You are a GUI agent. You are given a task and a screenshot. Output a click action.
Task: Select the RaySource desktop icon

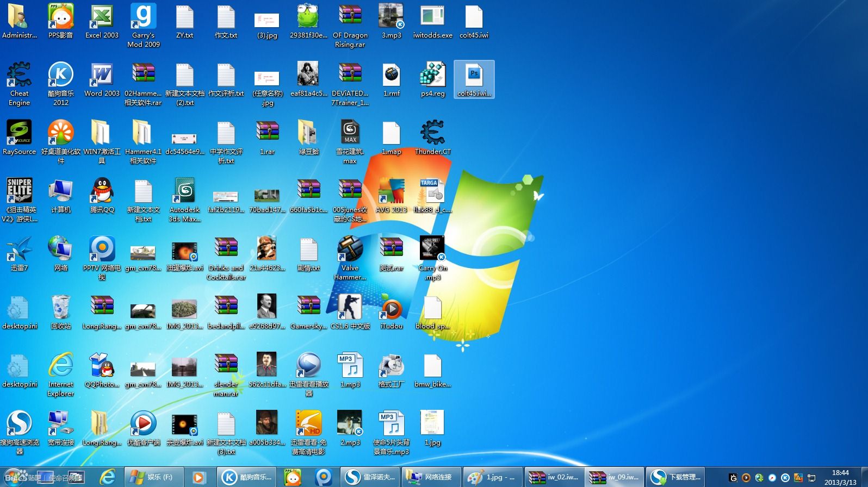pyautogui.click(x=20, y=138)
